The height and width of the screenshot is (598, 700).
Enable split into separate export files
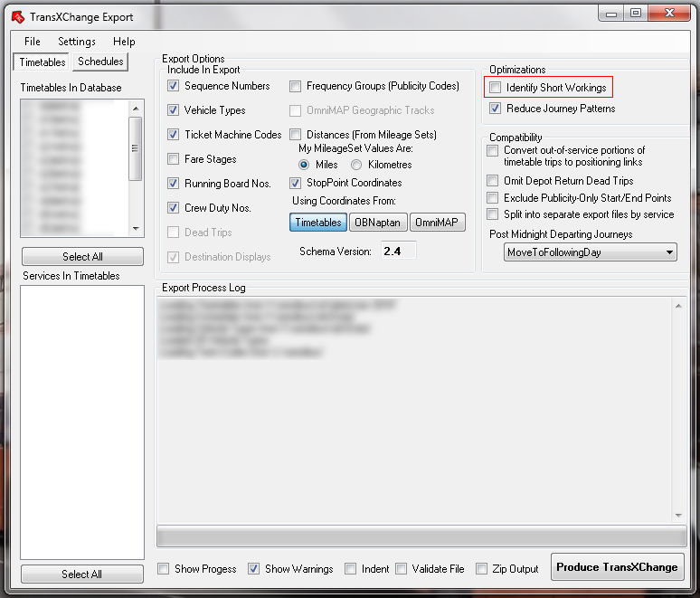coord(492,214)
